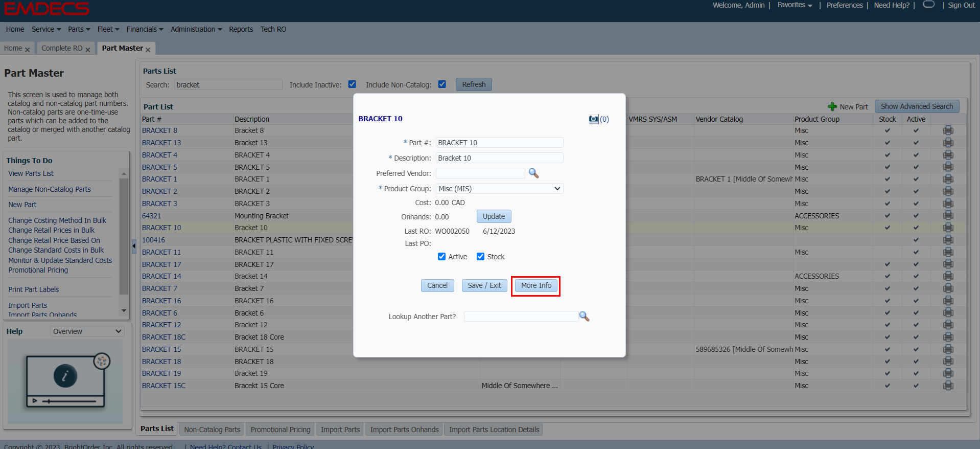Print label for the BRACKET 15C row
Image resolution: width=980 pixels, height=449 pixels.
[x=948, y=386]
